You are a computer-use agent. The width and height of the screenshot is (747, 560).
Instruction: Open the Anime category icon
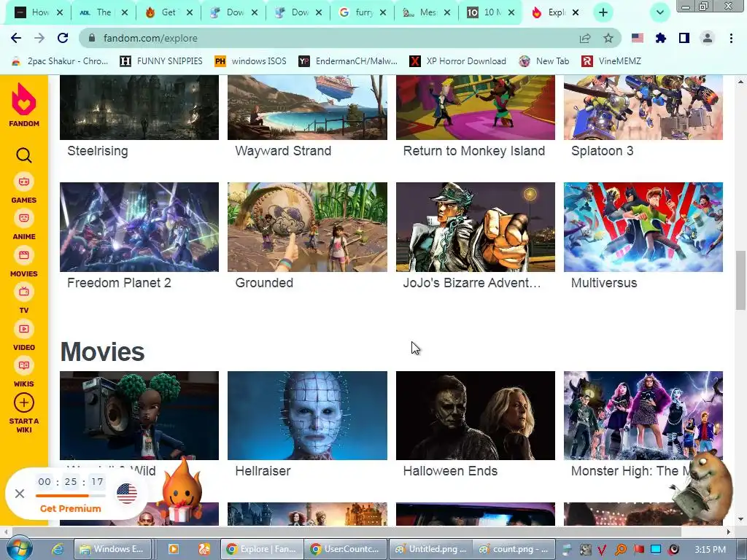pyautogui.click(x=24, y=219)
